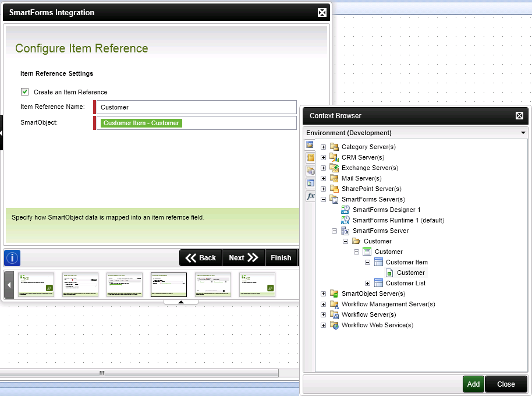This screenshot has height=396, width=532.
Task: Click the blue info icon in the wizard
Action: pyautogui.click(x=12, y=258)
